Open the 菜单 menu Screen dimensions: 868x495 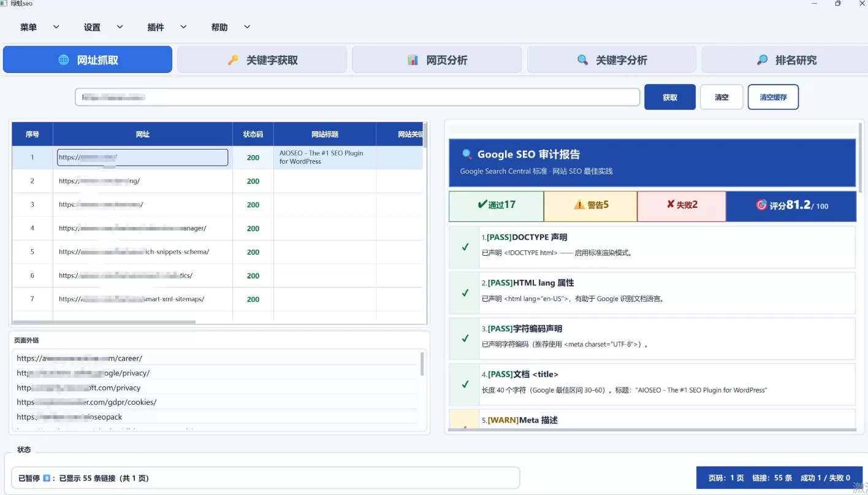[x=28, y=27]
